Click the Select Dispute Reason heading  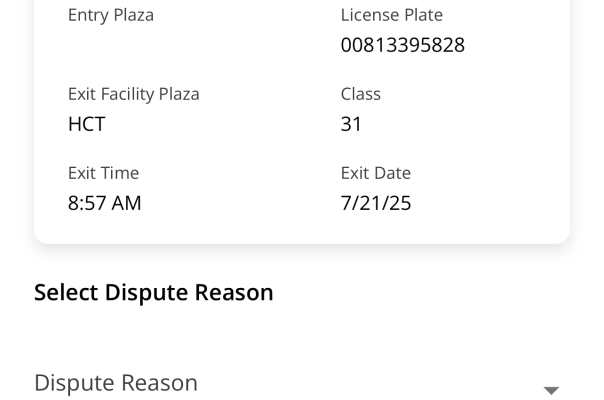click(x=153, y=293)
